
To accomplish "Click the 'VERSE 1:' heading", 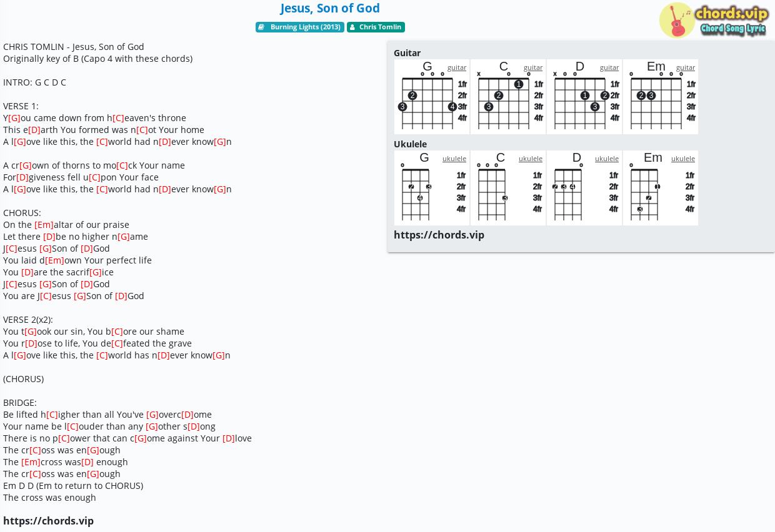I will point(21,106).
